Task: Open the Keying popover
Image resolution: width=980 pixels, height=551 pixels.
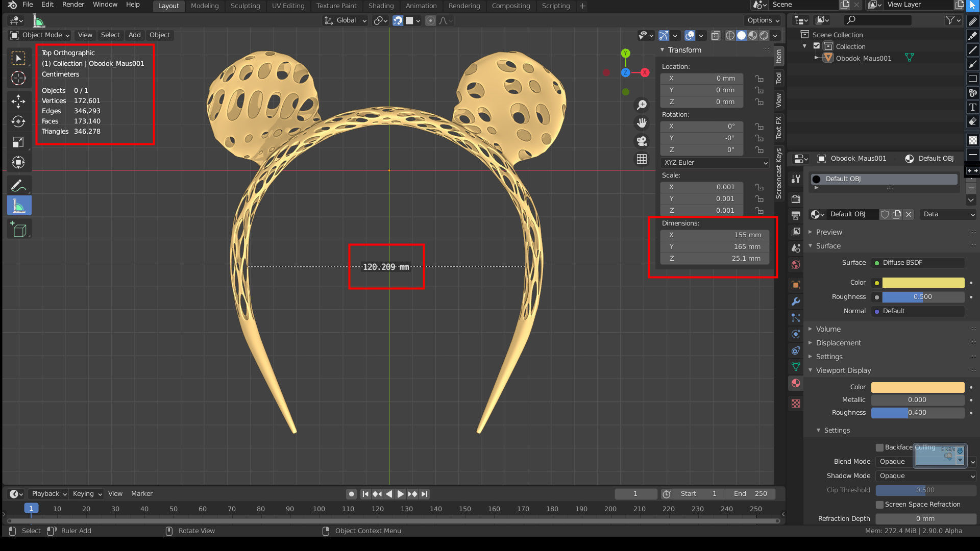Action: [87, 494]
